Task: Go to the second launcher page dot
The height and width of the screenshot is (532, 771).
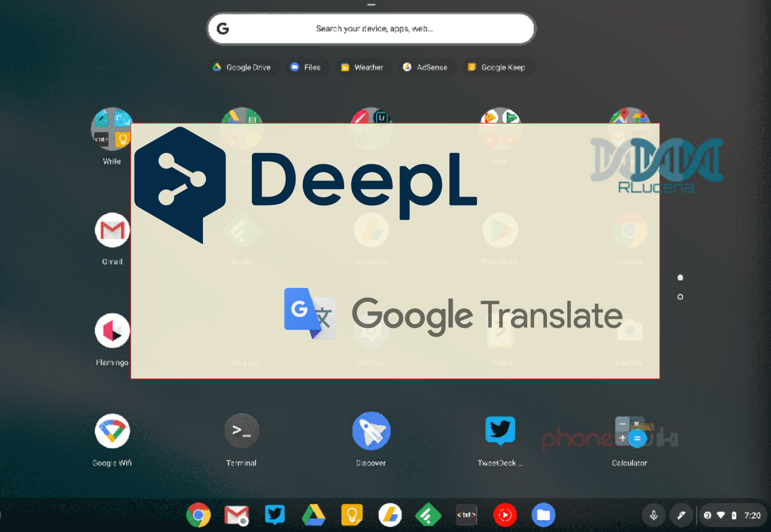Action: (680, 297)
